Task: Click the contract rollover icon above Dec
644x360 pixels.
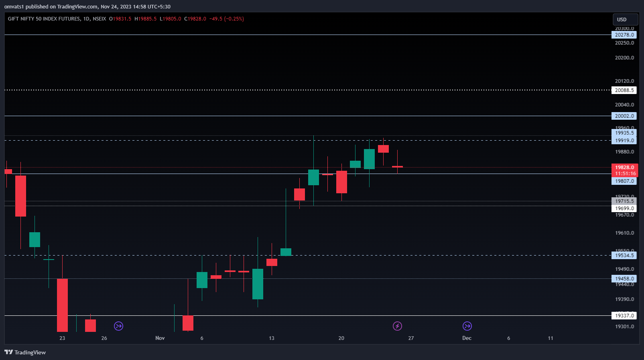Action: point(467,326)
